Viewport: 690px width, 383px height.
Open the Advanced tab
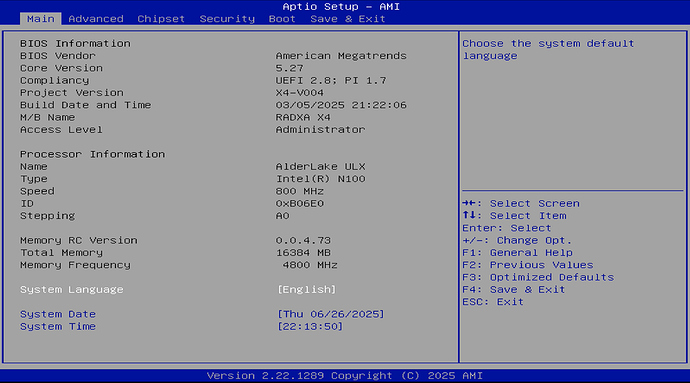[x=96, y=19]
